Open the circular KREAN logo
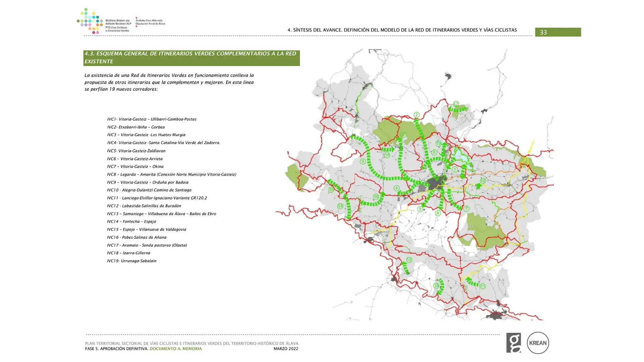644x362 pixels. pos(538,343)
